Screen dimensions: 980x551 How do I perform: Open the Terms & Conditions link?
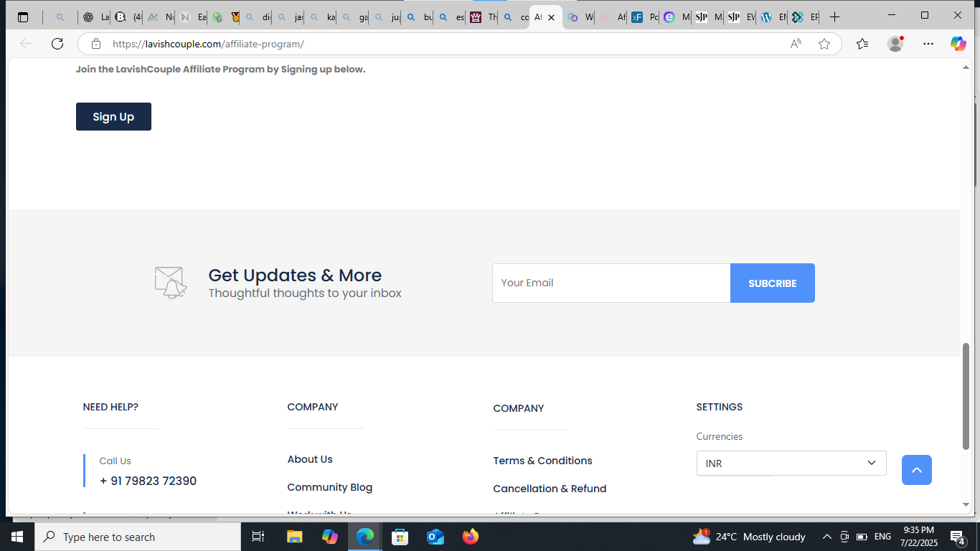tap(543, 461)
